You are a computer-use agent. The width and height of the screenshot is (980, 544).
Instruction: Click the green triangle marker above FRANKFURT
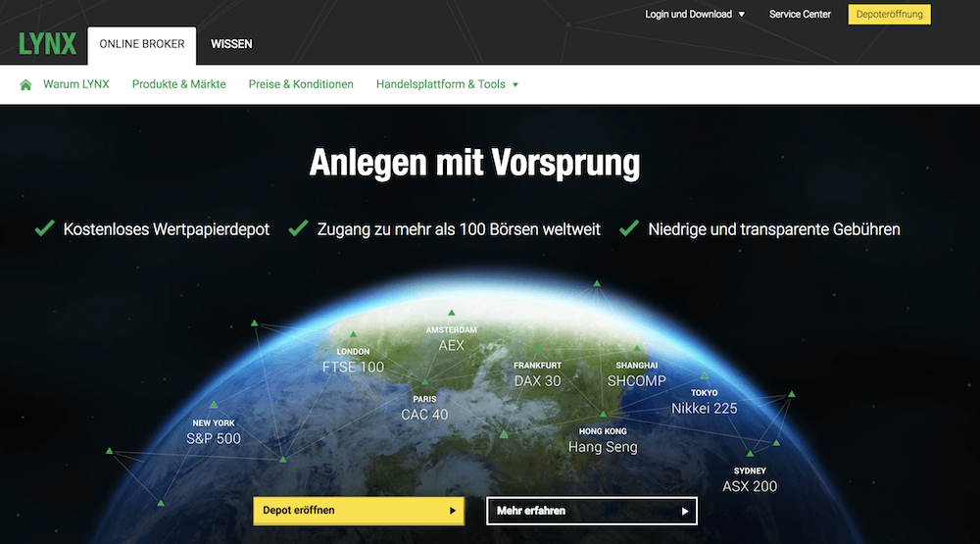pos(537,348)
